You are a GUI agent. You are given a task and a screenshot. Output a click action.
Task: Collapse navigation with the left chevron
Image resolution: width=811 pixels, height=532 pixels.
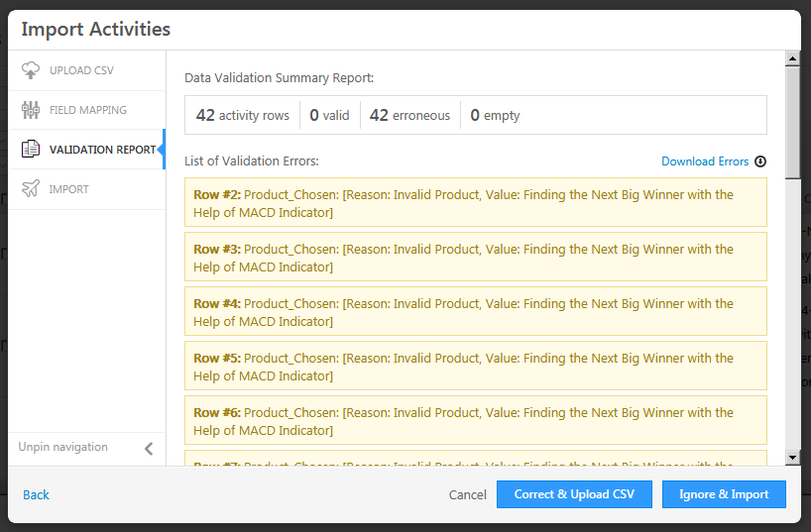click(x=149, y=448)
